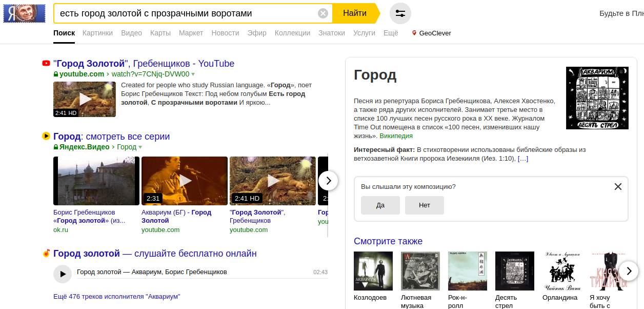Answer Да to the composition survey
This screenshot has height=309, width=644.
(380, 205)
